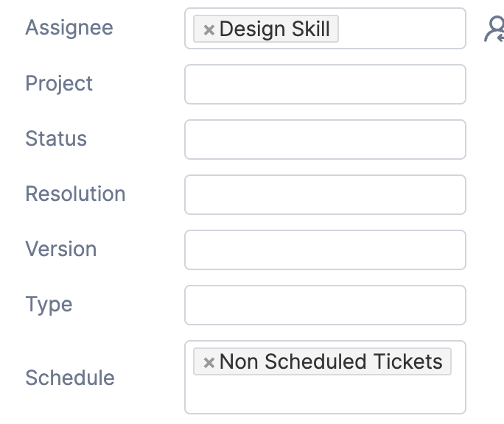Click the Project field label
Viewport: 504px width, 424px height.
click(59, 83)
